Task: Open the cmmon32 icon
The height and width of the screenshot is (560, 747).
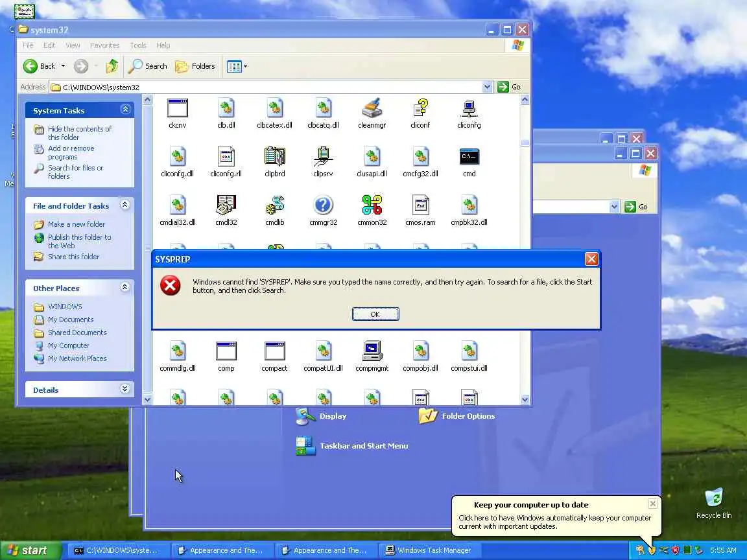Action: [x=372, y=205]
